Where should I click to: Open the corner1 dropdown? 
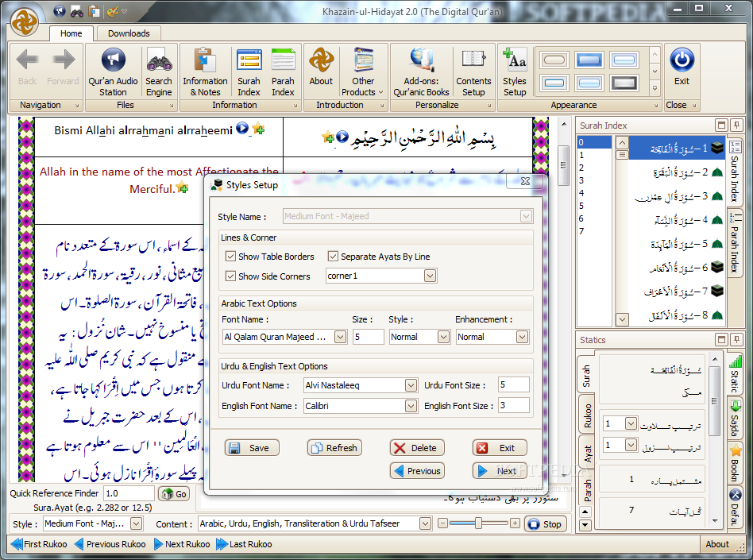(x=430, y=276)
